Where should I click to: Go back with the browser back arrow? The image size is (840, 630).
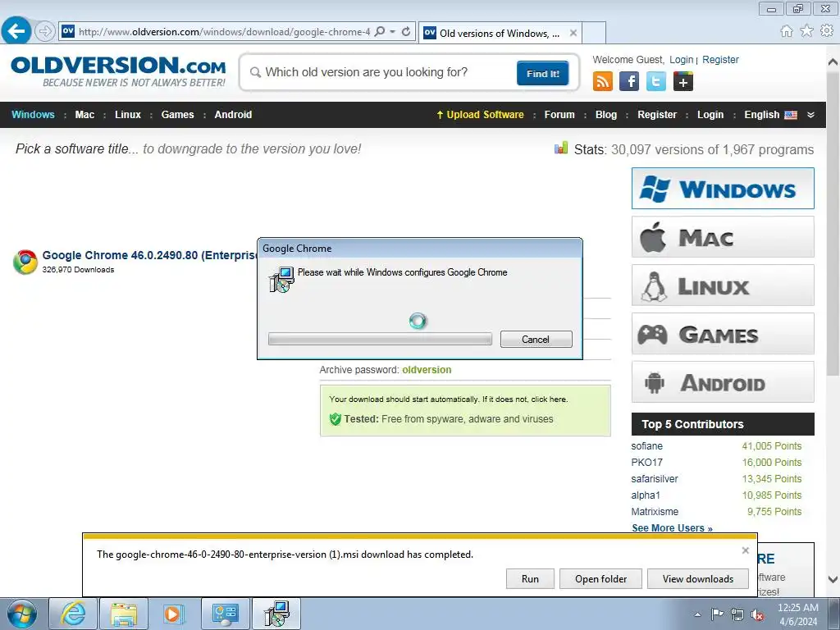click(x=16, y=30)
